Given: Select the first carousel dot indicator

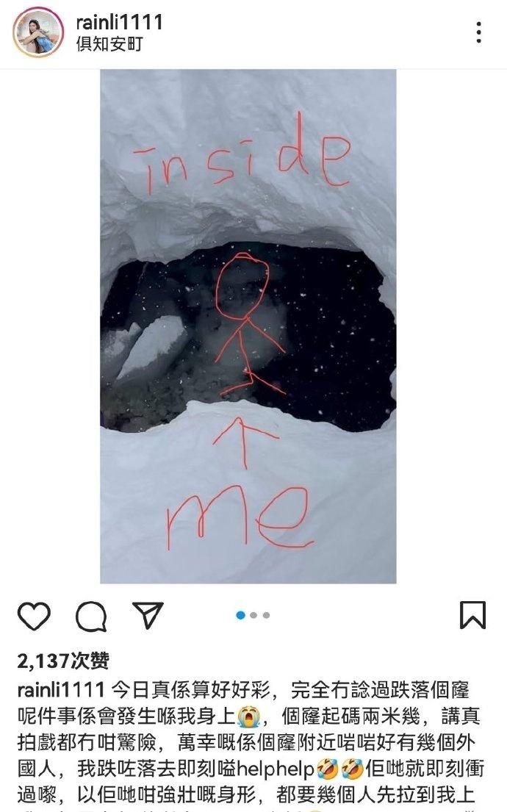Looking at the screenshot, I should click(241, 615).
